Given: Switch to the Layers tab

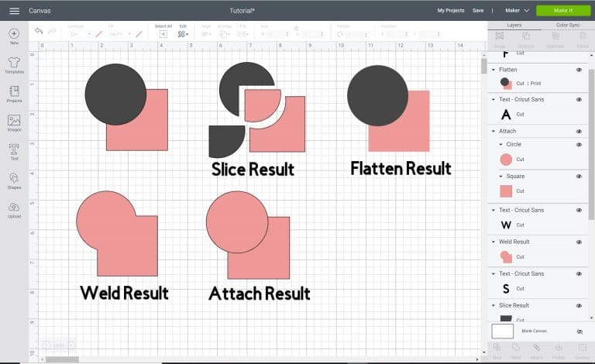Looking at the screenshot, I should click(x=514, y=25).
